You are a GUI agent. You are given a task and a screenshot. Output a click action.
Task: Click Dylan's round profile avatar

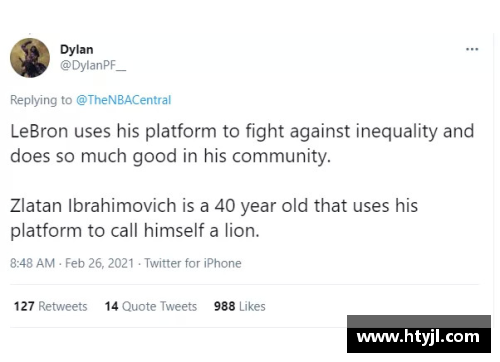pyautogui.click(x=30, y=58)
